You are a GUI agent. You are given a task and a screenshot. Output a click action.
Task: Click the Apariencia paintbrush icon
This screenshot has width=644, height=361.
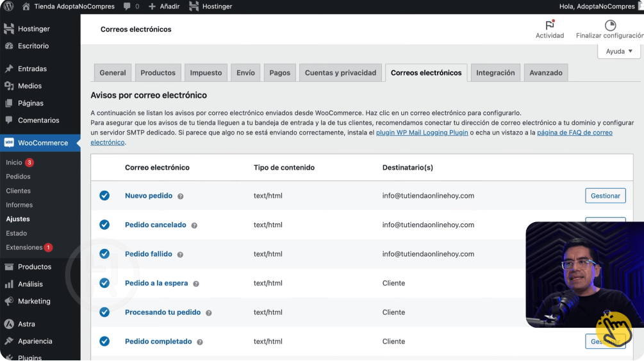coord(9,341)
